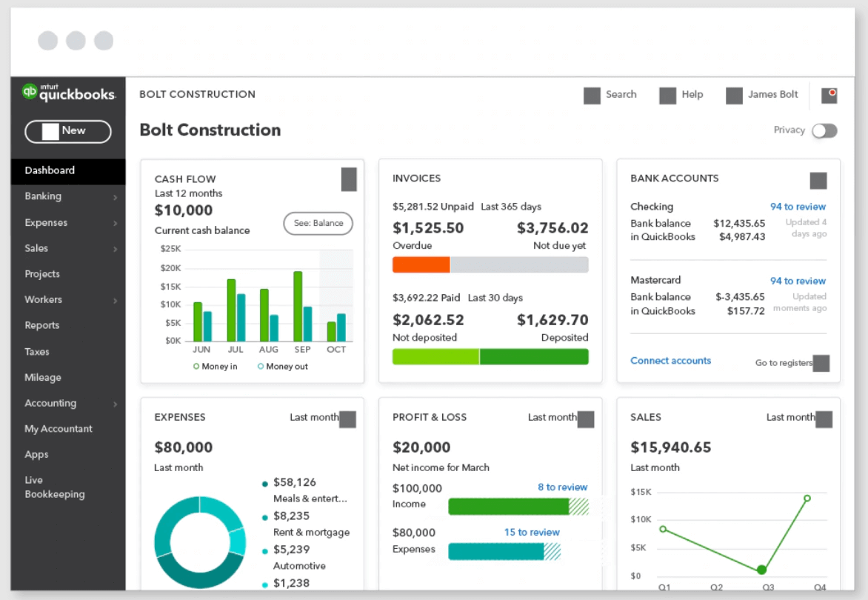Open James Bolt account icon
The height and width of the screenshot is (600, 868).
pyautogui.click(x=734, y=96)
